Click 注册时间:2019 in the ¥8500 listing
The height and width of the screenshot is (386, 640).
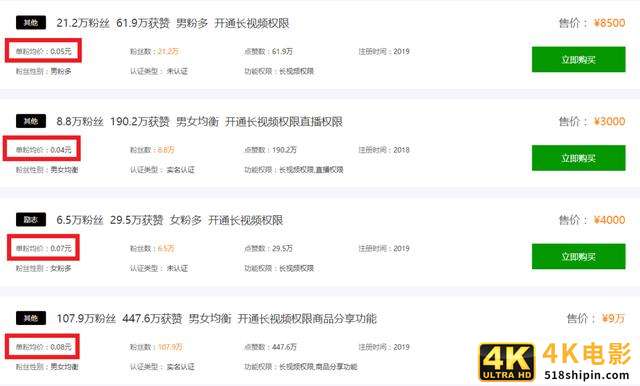[384, 51]
